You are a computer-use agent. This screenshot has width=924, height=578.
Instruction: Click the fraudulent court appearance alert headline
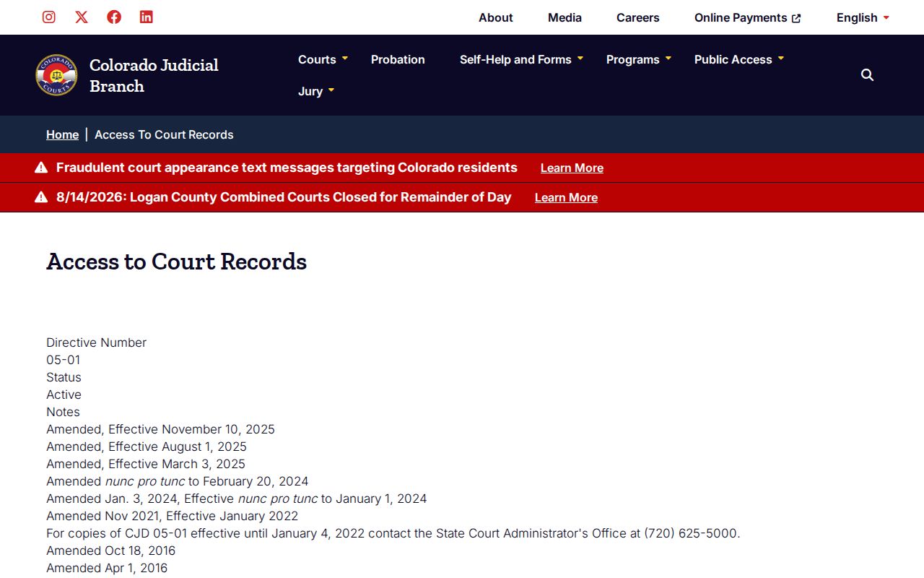pos(287,168)
